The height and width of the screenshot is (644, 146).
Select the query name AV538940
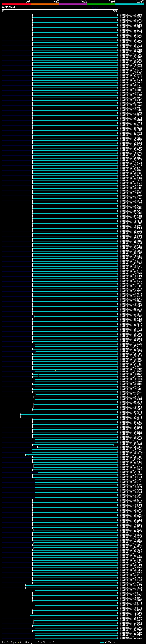click(x=8, y=8)
